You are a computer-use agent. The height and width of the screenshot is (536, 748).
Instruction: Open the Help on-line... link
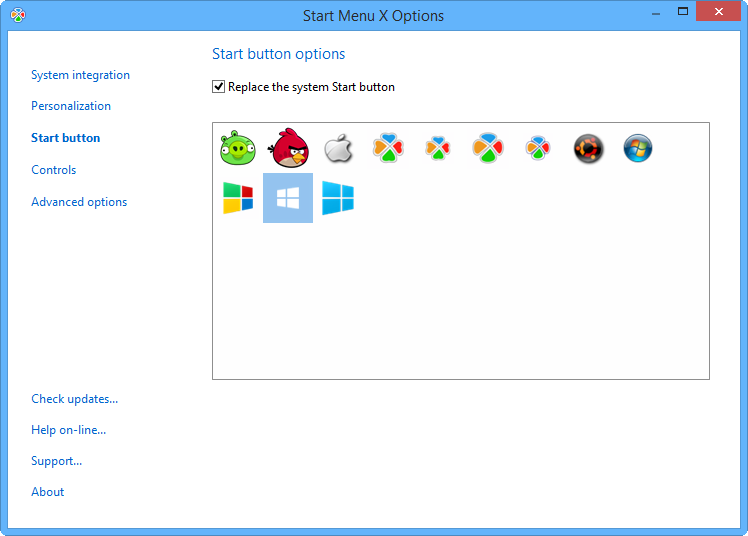(x=68, y=430)
